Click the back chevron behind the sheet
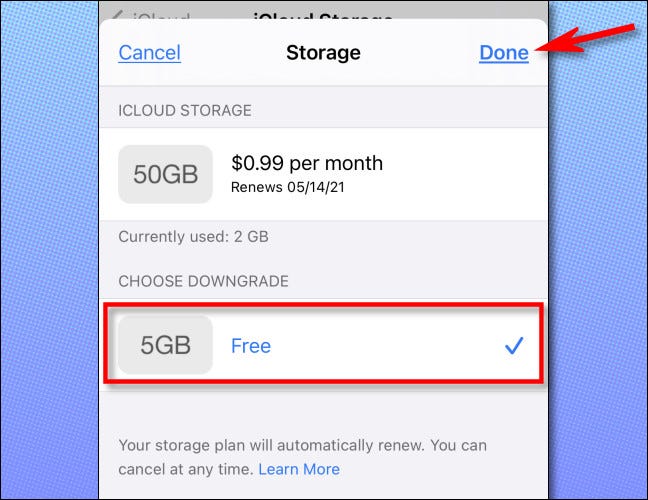 pyautogui.click(x=117, y=17)
